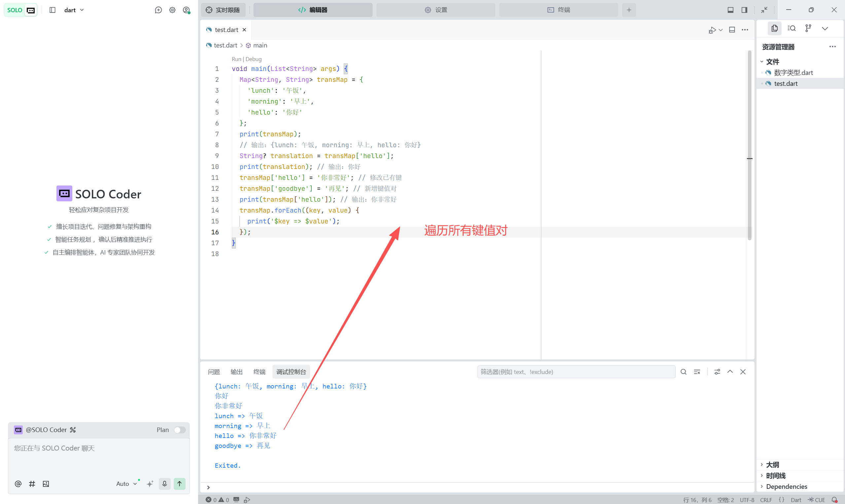The image size is (845, 504).
Task: Open the source control branch icon
Action: pyautogui.click(x=808, y=28)
